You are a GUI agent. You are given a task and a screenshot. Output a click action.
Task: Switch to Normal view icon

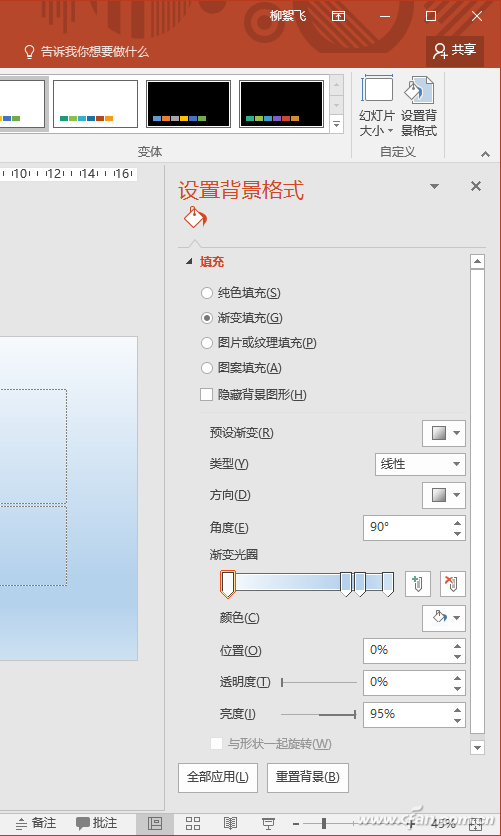point(155,824)
